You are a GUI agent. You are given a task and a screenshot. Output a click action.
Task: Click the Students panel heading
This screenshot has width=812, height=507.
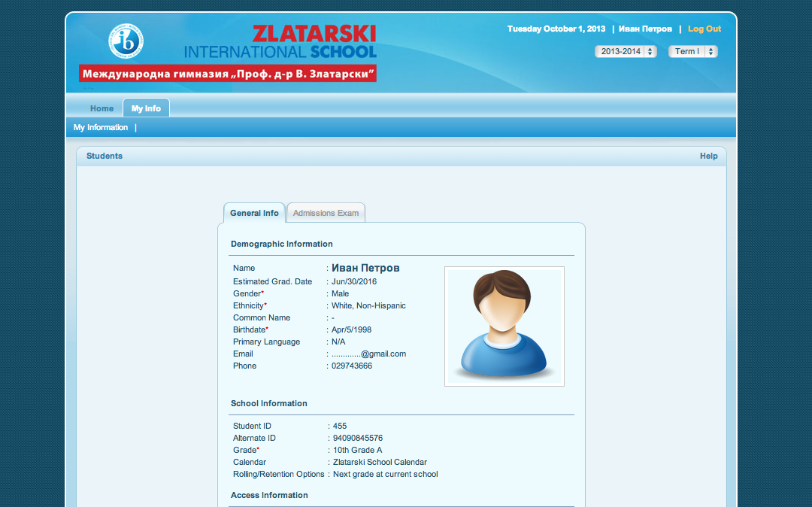(x=105, y=156)
